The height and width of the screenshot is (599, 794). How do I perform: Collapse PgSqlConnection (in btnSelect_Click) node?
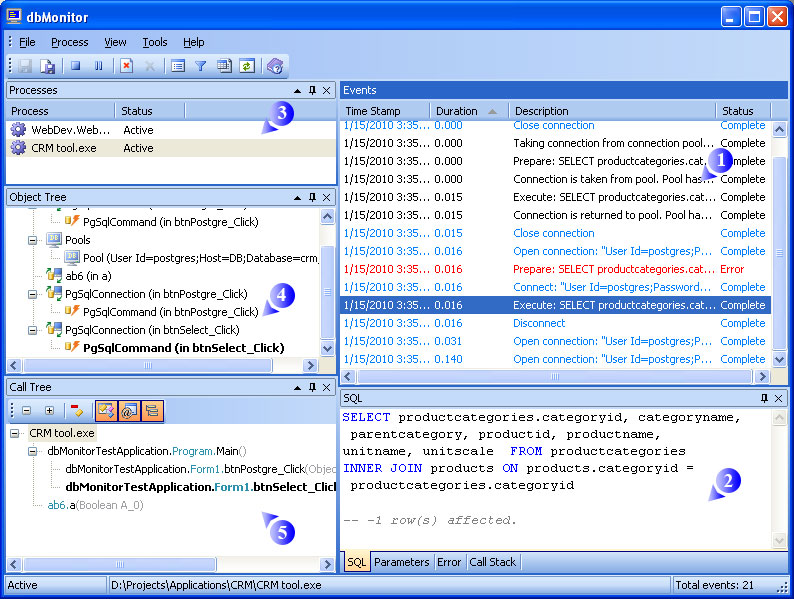[34, 330]
